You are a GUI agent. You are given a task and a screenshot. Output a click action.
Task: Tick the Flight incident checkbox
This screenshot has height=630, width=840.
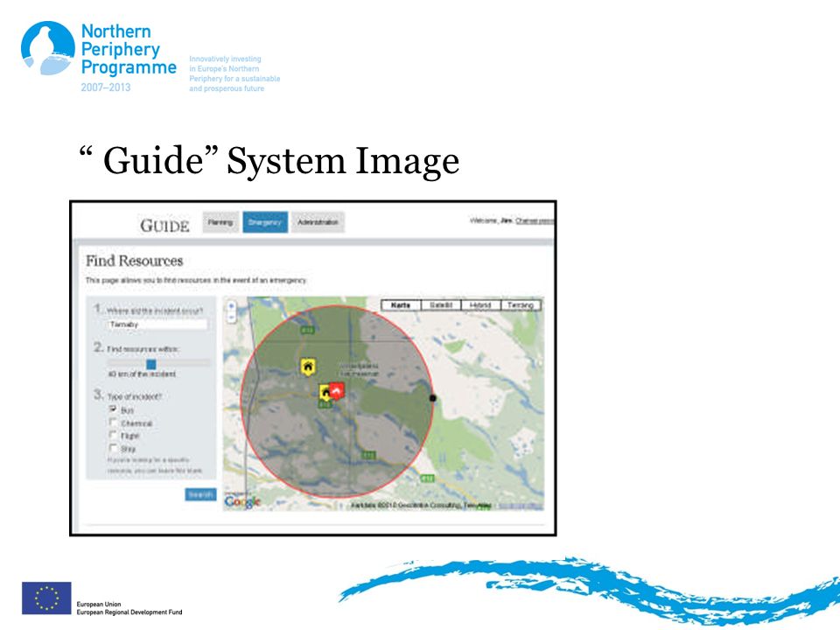113,435
